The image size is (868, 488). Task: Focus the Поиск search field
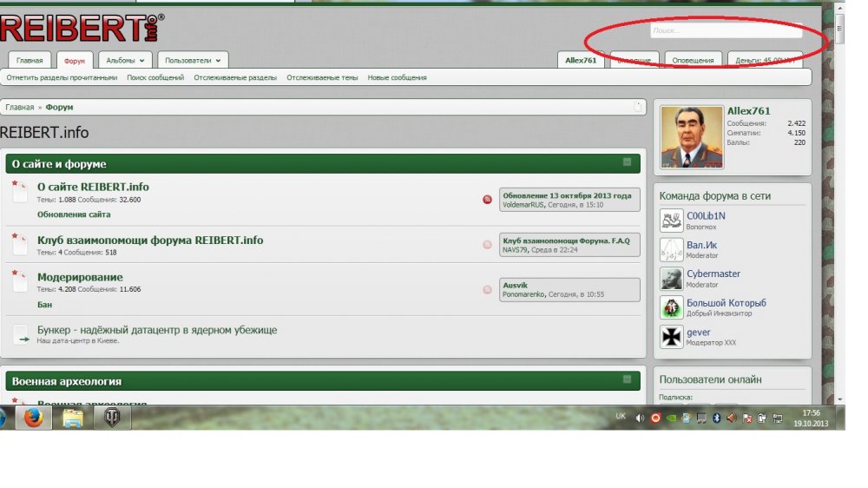pyautogui.click(x=726, y=30)
